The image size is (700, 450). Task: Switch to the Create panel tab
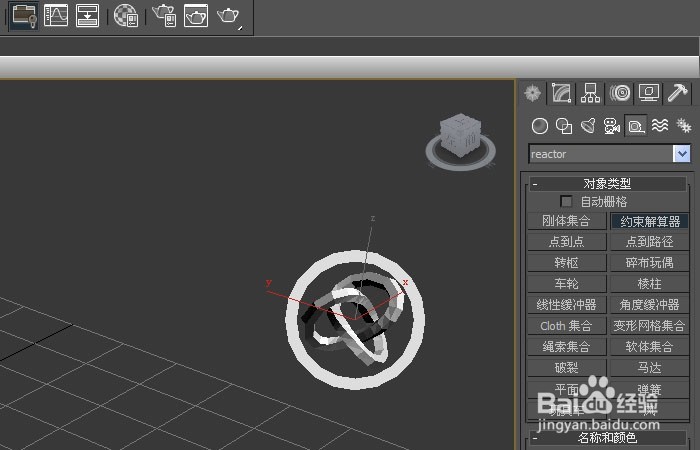(x=533, y=93)
